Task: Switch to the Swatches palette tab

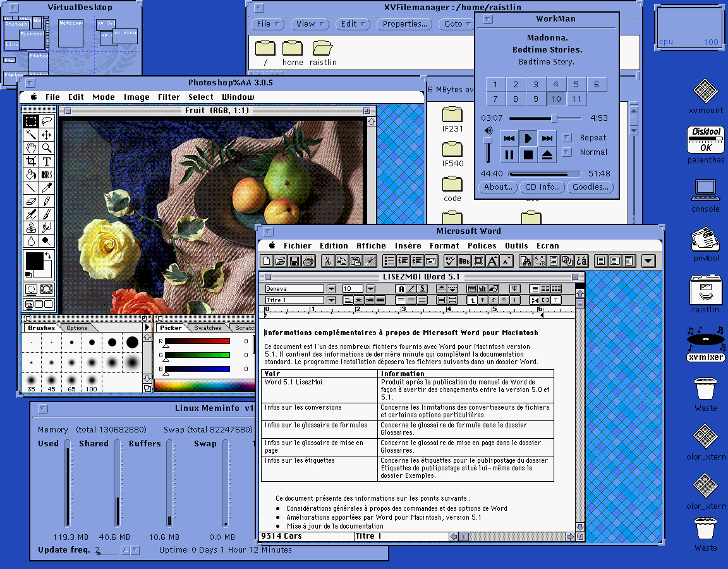Action: 207,327
